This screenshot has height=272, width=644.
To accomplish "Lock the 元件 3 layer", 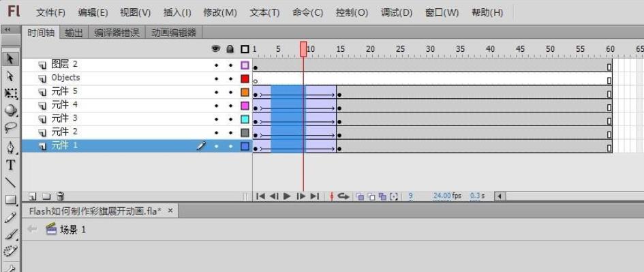I will coord(230,119).
